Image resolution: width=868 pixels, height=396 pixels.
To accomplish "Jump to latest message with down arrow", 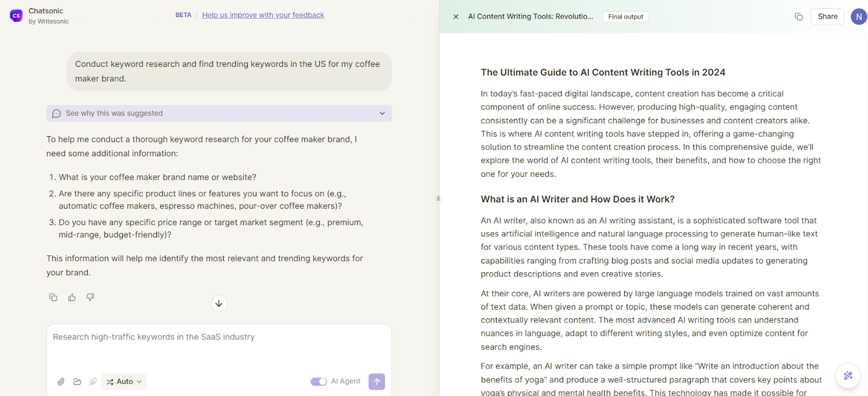I will [x=219, y=303].
